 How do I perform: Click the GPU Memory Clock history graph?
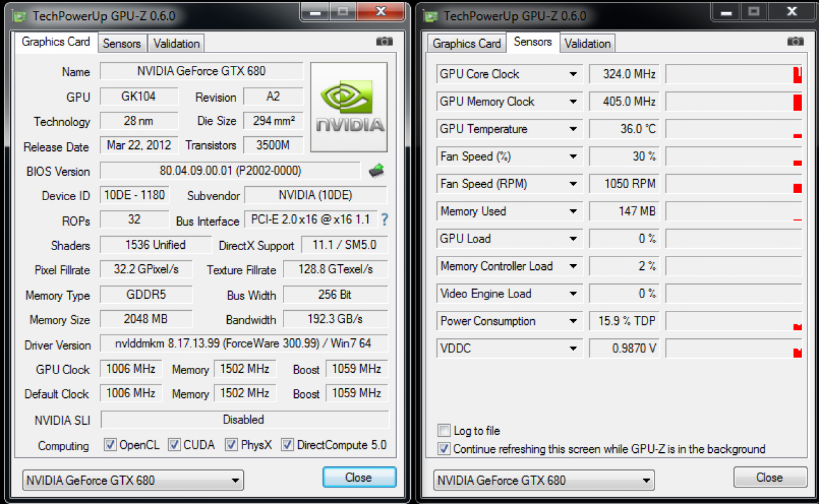[733, 102]
